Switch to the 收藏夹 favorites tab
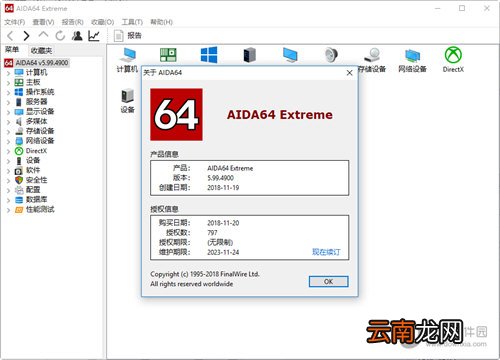This screenshot has width=500, height=360. coord(41,50)
